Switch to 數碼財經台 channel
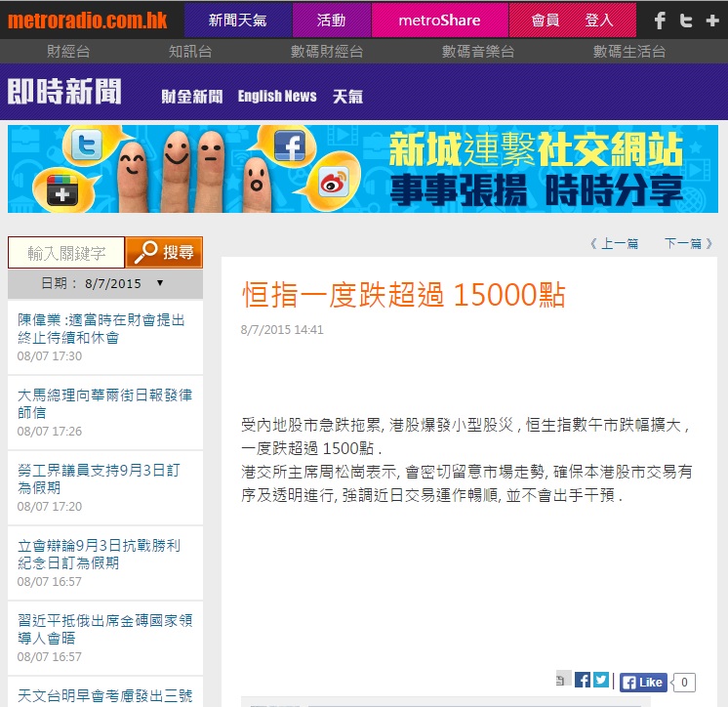The width and height of the screenshot is (728, 707). tap(327, 51)
